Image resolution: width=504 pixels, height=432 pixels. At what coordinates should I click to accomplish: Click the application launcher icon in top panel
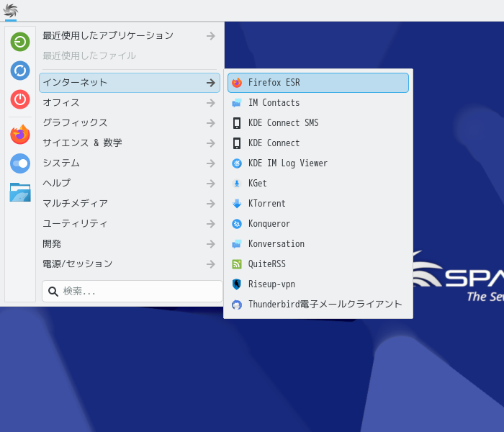coord(11,11)
